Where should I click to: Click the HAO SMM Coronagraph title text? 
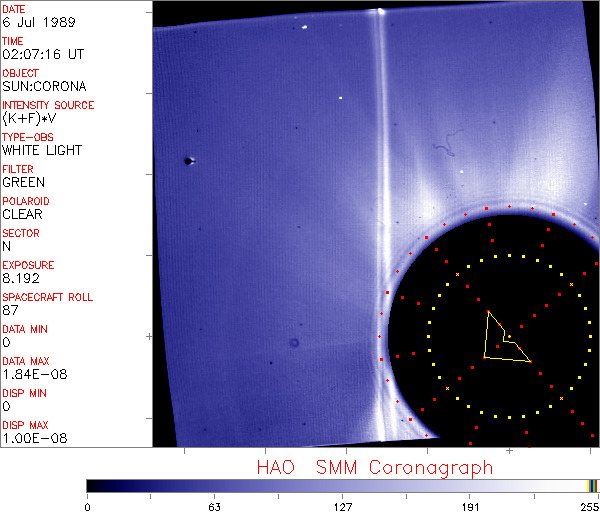(x=374, y=467)
